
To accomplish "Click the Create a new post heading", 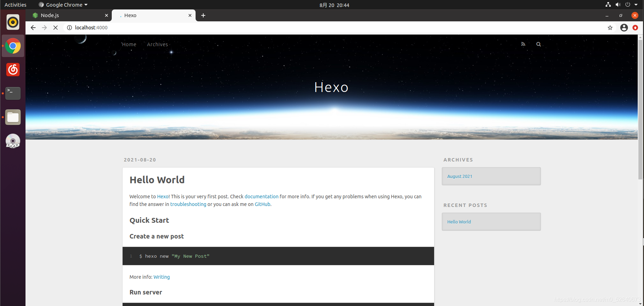I will coord(156,236).
